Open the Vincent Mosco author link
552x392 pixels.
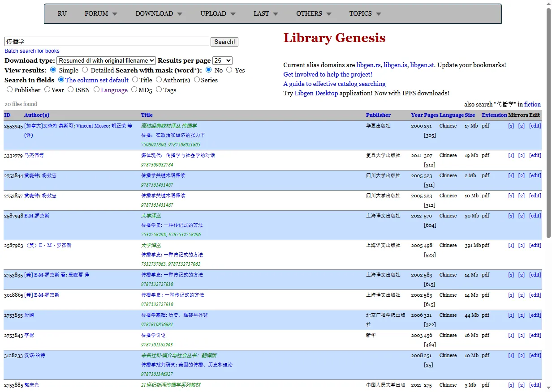tap(92, 126)
